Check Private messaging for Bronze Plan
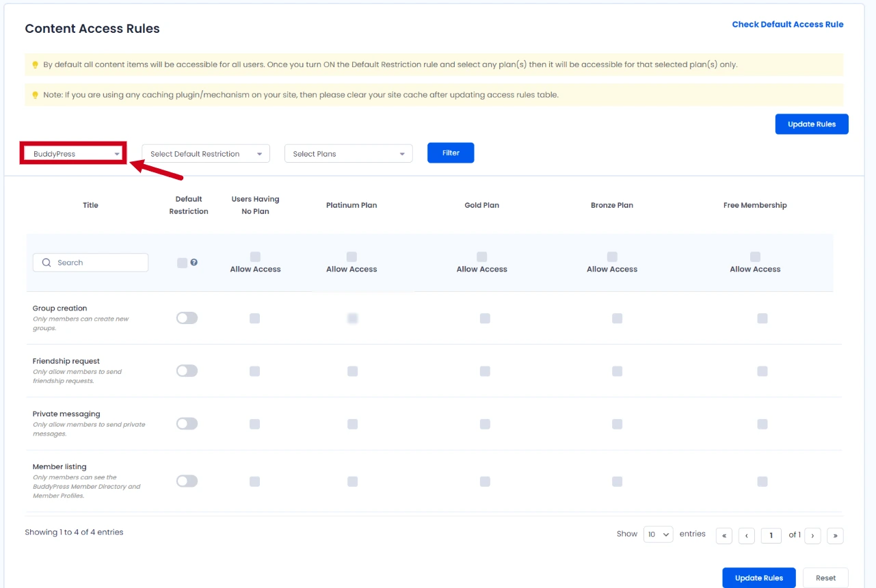The height and width of the screenshot is (588, 876). 617,424
